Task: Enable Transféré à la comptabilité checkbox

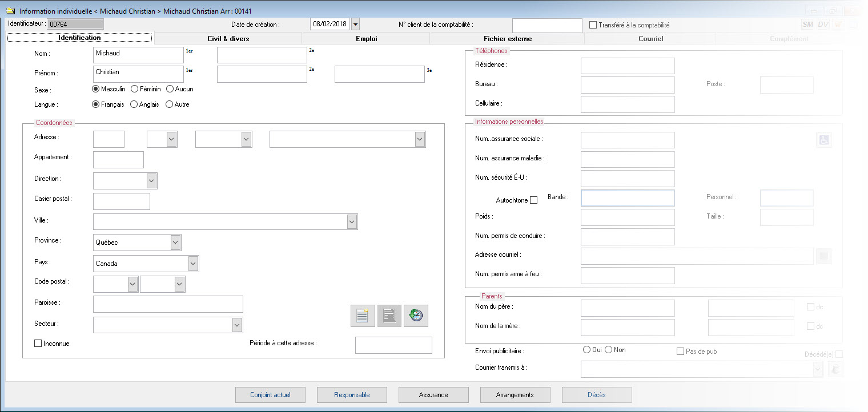Action: coord(593,25)
